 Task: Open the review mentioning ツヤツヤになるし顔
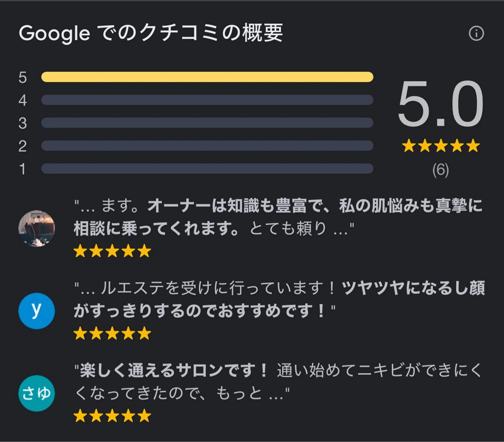[279, 299]
